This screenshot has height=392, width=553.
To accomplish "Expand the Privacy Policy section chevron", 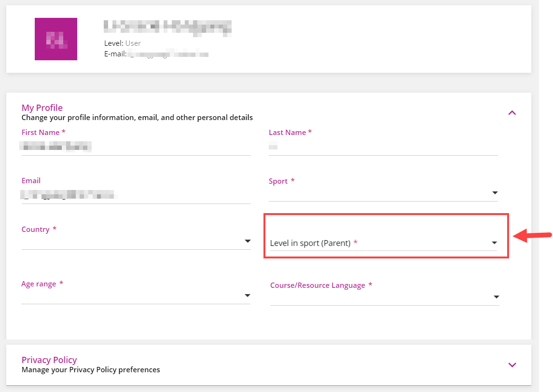I will (x=512, y=365).
